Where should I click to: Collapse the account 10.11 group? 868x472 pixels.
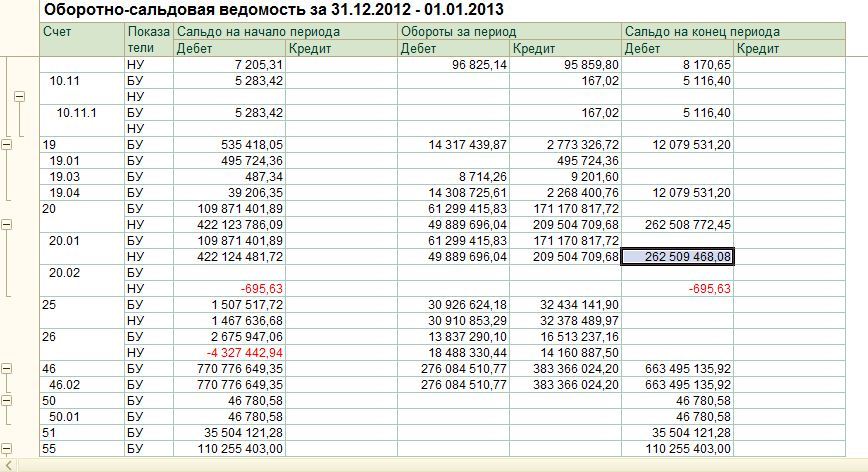pyautogui.click(x=19, y=96)
